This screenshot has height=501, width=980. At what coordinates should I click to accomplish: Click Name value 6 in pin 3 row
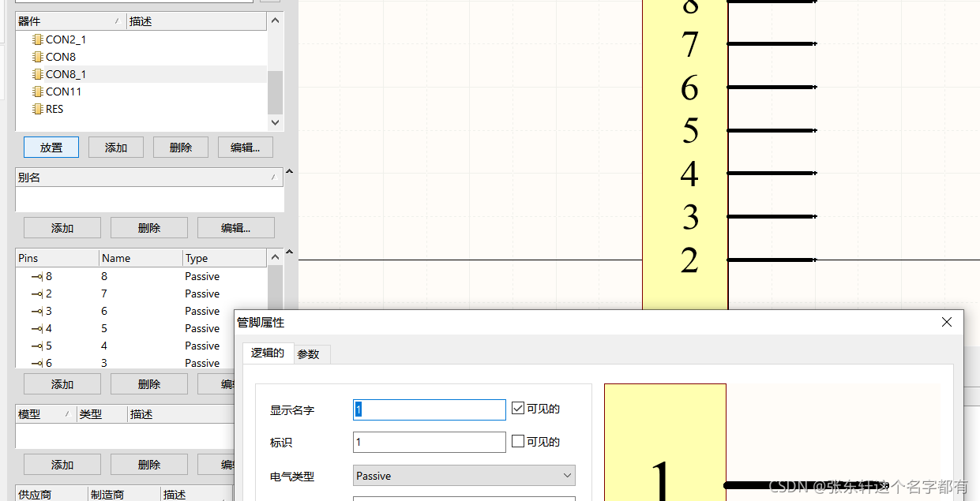[x=104, y=311]
